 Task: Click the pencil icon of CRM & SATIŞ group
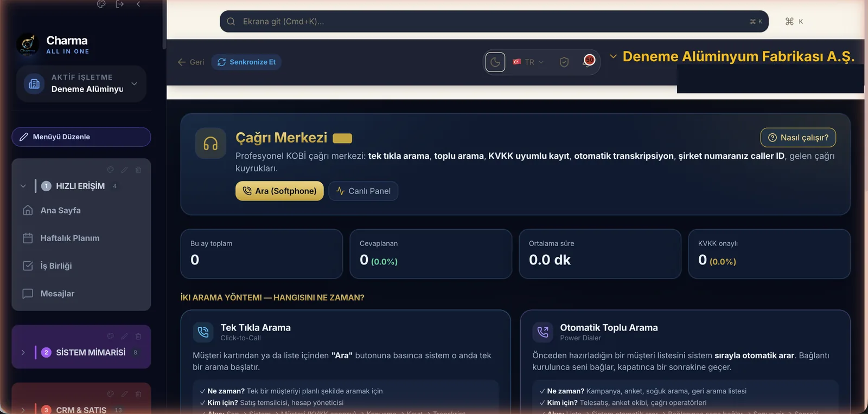tap(124, 394)
